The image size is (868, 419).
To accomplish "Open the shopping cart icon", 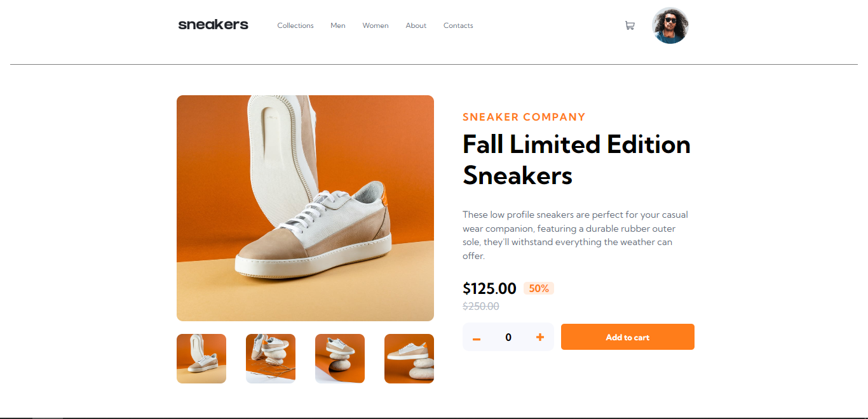I will 630,25.
